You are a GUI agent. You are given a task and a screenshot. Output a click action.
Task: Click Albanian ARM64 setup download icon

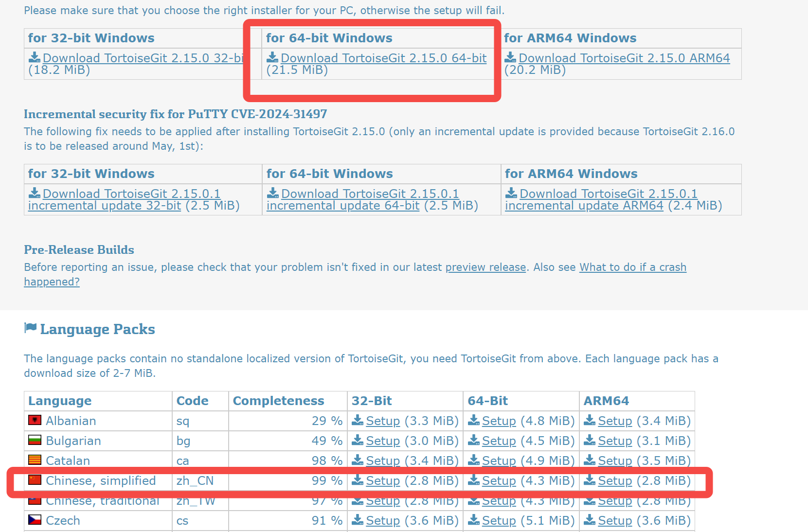[x=590, y=420]
